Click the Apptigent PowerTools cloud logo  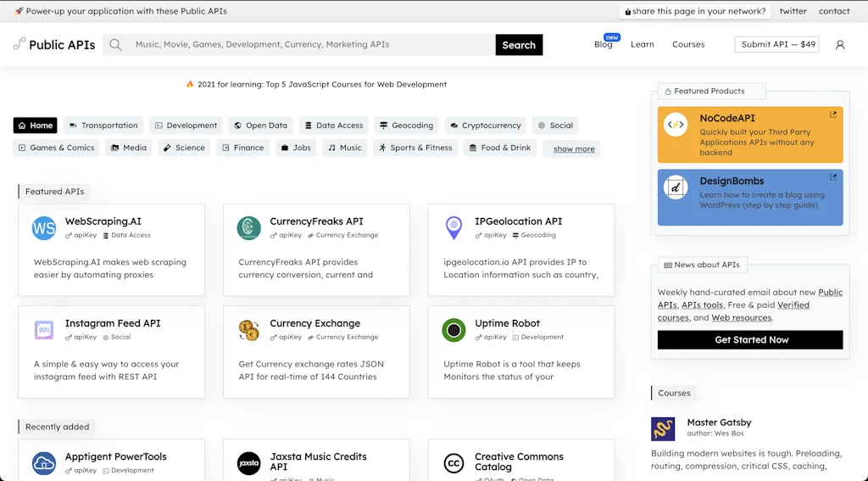point(44,463)
